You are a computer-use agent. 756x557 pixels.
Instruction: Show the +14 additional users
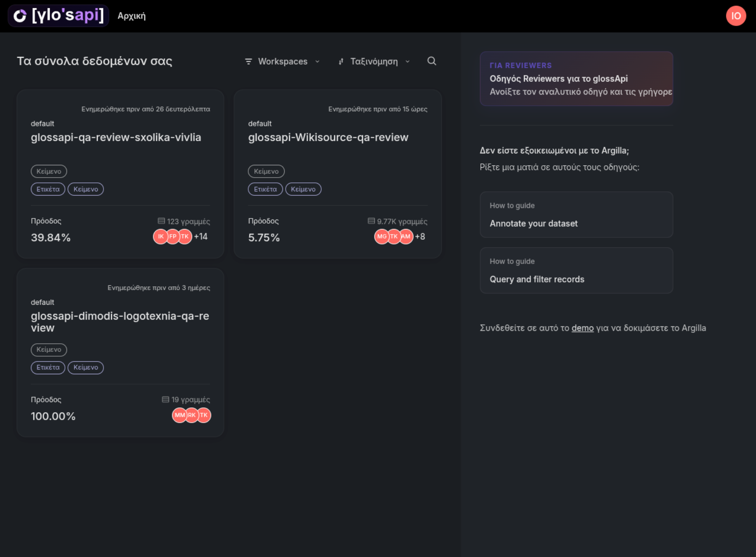click(201, 236)
